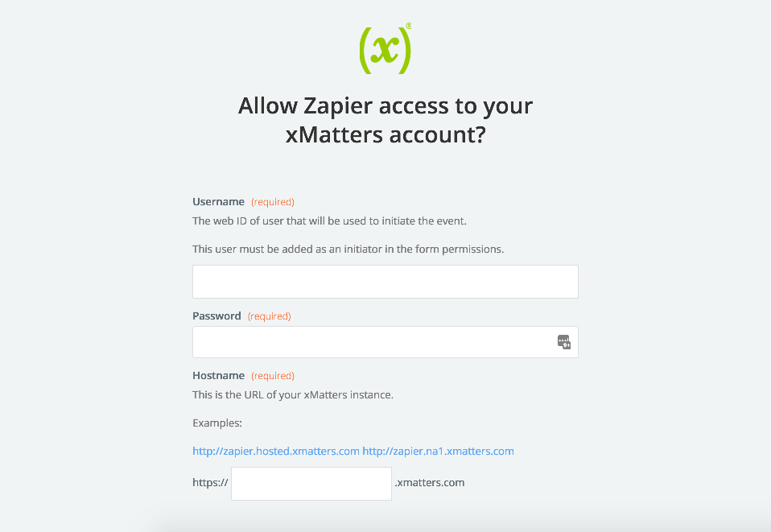Open the zapier.na1.xmatters.com example link

[x=438, y=452]
